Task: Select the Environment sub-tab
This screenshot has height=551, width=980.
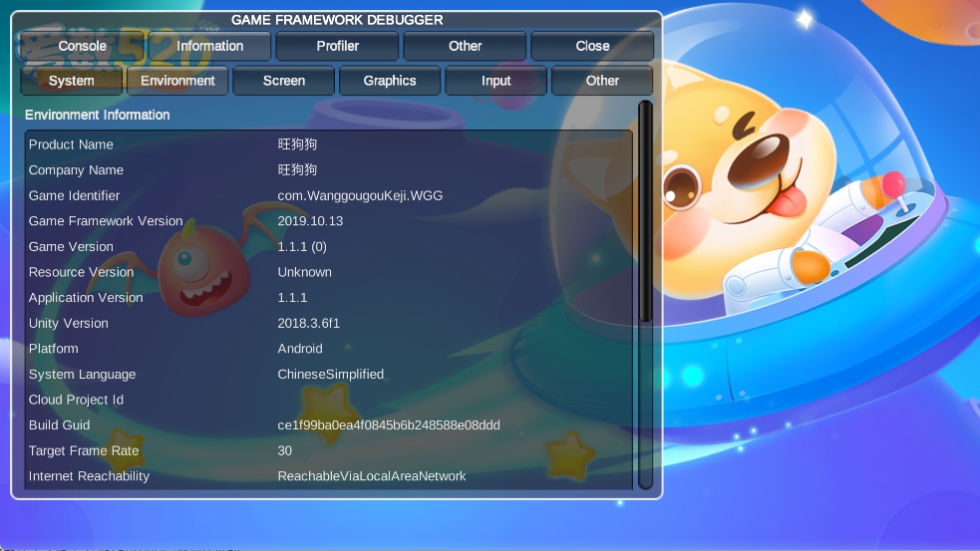Action: click(177, 81)
